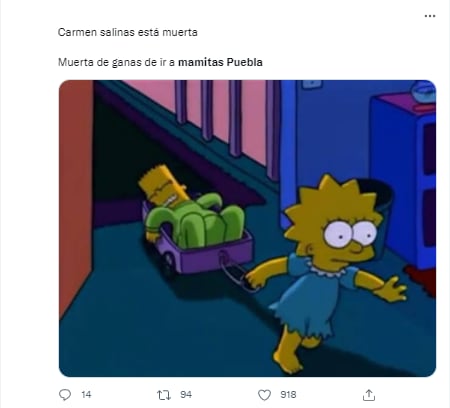Open the three-dot more options menu
The width and height of the screenshot is (450, 408).
430,16
